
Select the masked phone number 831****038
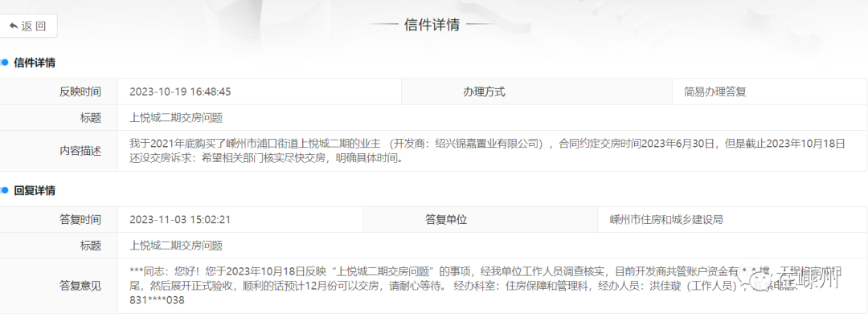pos(157,300)
